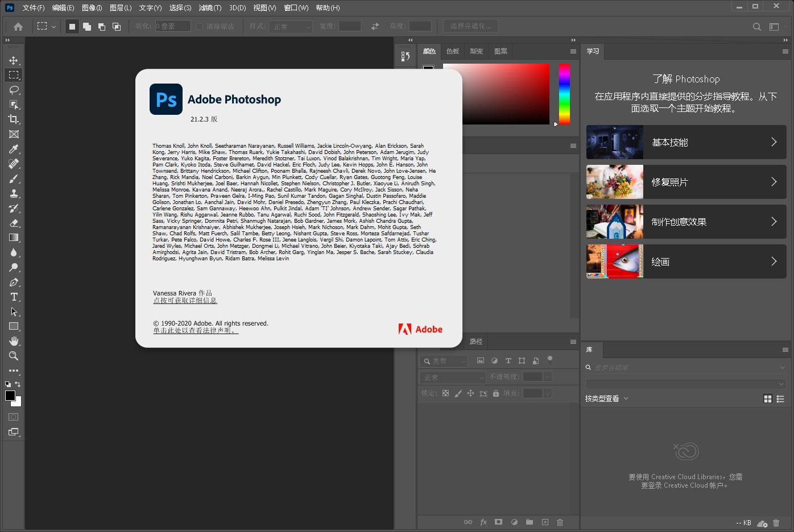Screen dimensions: 794x532
Task: Select the Frame tool
Action: click(x=14, y=134)
